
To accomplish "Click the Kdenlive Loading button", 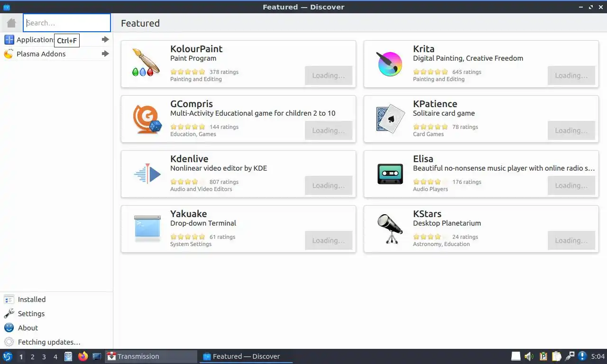I will click(329, 185).
